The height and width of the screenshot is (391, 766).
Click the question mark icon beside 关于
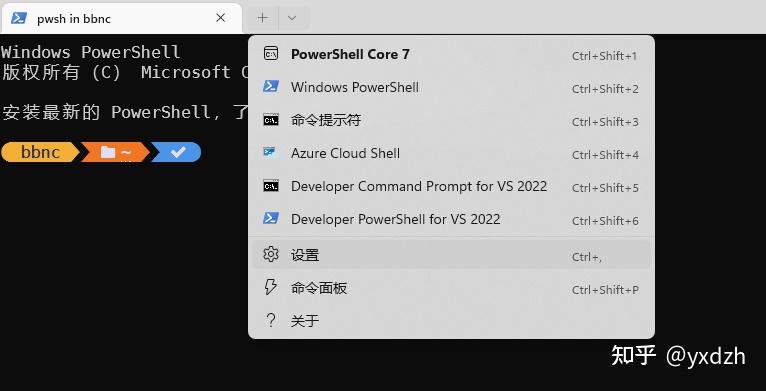pos(271,321)
